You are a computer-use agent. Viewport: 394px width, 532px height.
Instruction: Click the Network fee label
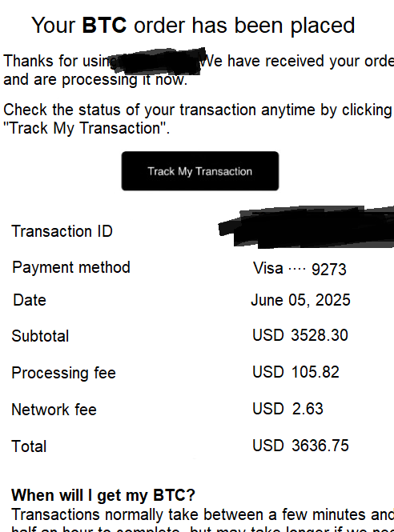54,410
